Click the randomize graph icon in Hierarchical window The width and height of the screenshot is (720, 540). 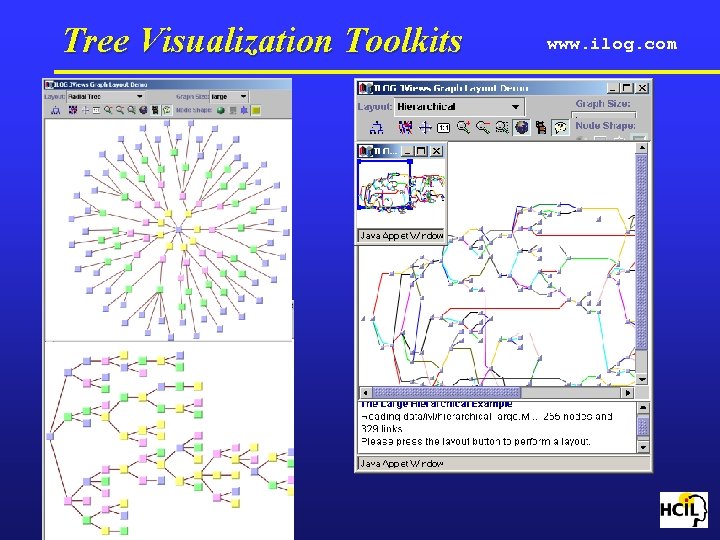(405, 127)
